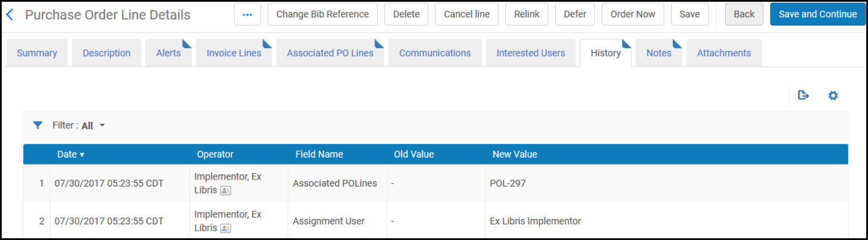Click the Purchase Order Line Details title

[107, 15]
